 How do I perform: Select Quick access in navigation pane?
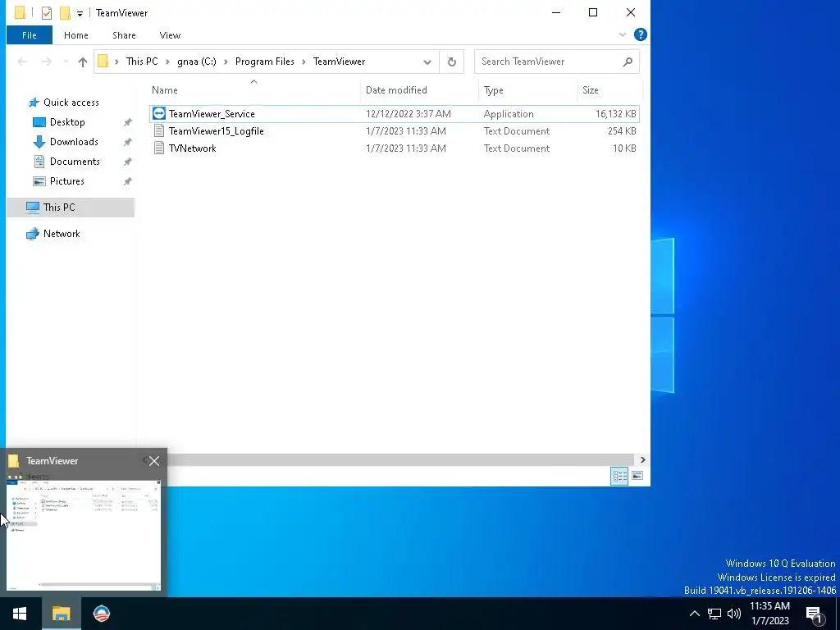coord(71,103)
